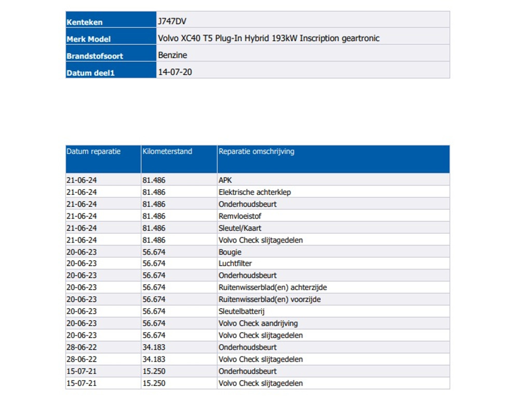Select the Volvo Check aandrijving entry
Screen dimensions: 532x399
pos(258,324)
